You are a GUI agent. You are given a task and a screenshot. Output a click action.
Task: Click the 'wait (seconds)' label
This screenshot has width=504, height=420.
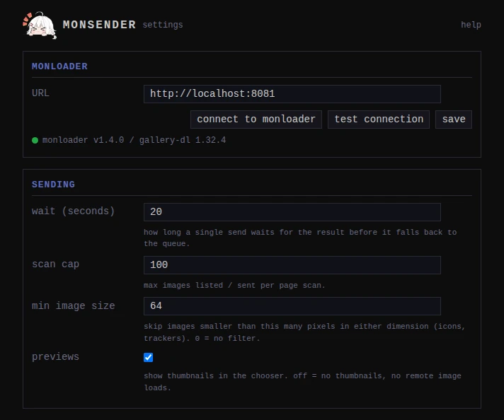point(74,211)
